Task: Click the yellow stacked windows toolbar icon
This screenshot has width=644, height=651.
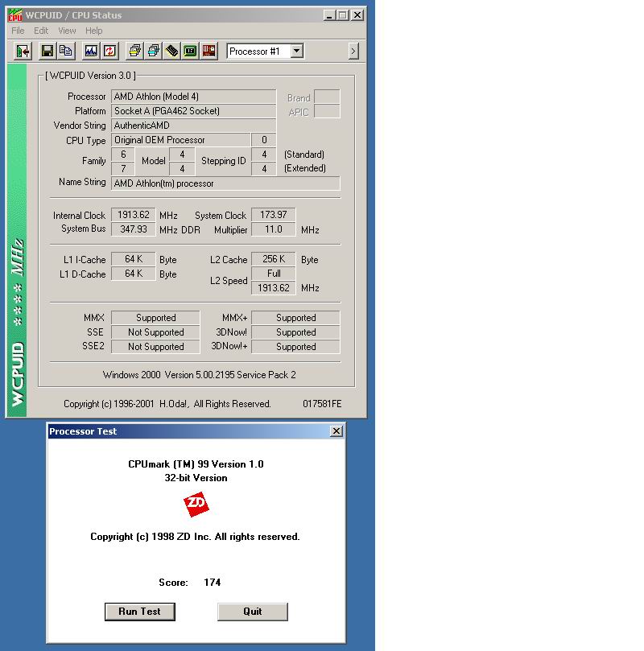Action: 134,51
